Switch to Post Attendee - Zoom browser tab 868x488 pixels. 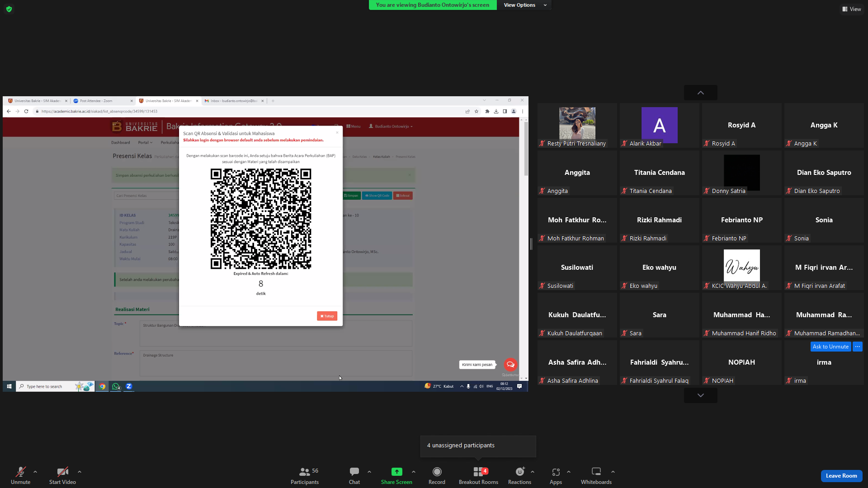tap(102, 101)
